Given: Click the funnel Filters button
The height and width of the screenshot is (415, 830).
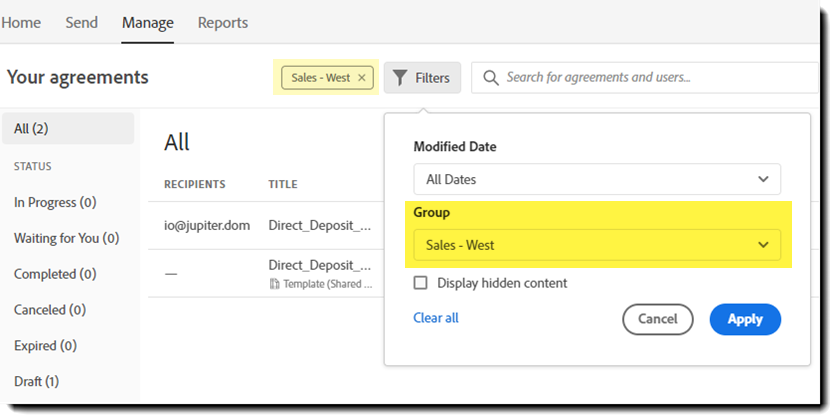Looking at the screenshot, I should coord(422,77).
